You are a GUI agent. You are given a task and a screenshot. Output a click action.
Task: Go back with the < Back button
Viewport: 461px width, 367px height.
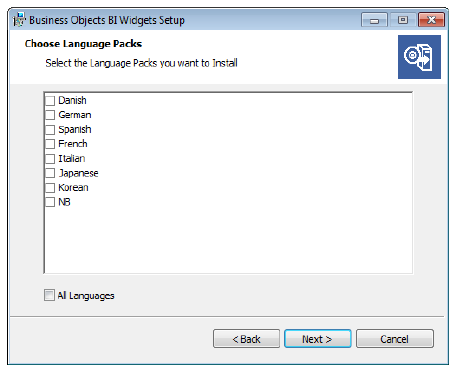tap(246, 339)
